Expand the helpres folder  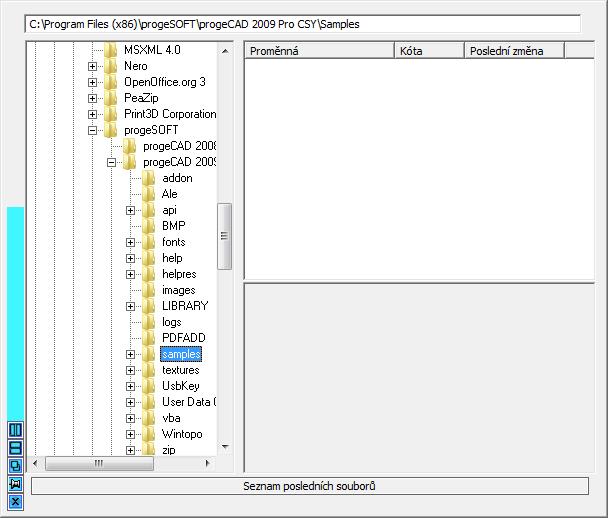(130, 274)
